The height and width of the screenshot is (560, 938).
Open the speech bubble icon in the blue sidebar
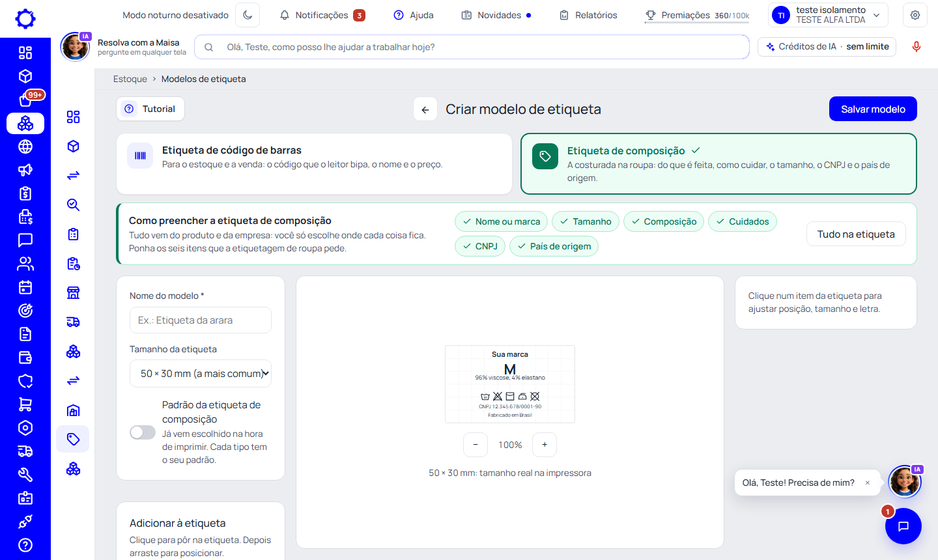pos(25,240)
